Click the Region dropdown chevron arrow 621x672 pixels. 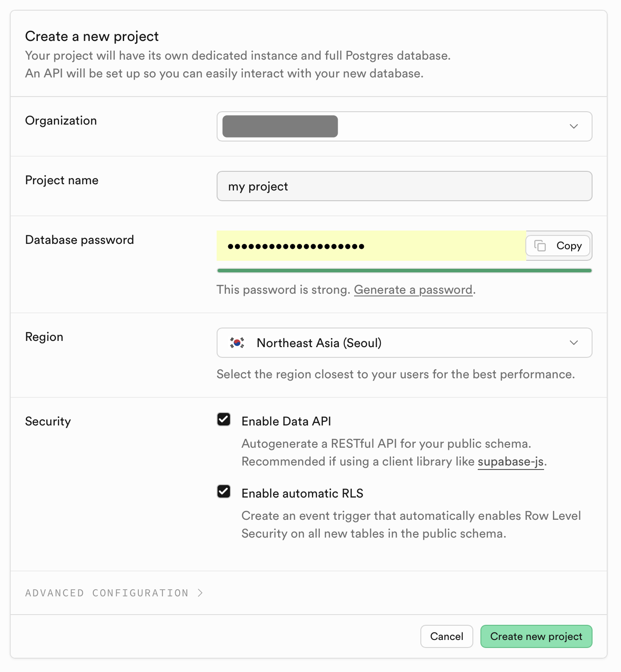pos(574,343)
